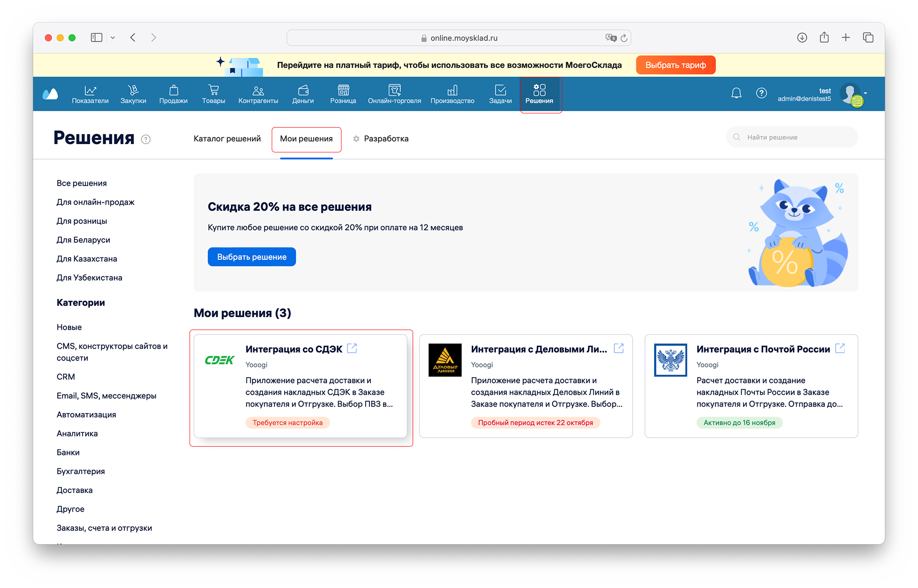Open СДЭК integration external link icon
The image size is (918, 588).
tap(352, 348)
